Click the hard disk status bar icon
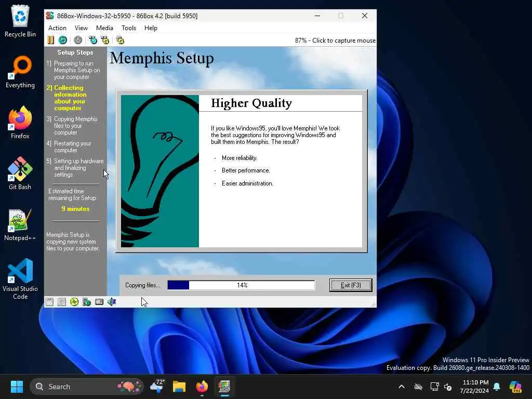Screen dimensions: 532x399 pyautogui.click(x=99, y=302)
